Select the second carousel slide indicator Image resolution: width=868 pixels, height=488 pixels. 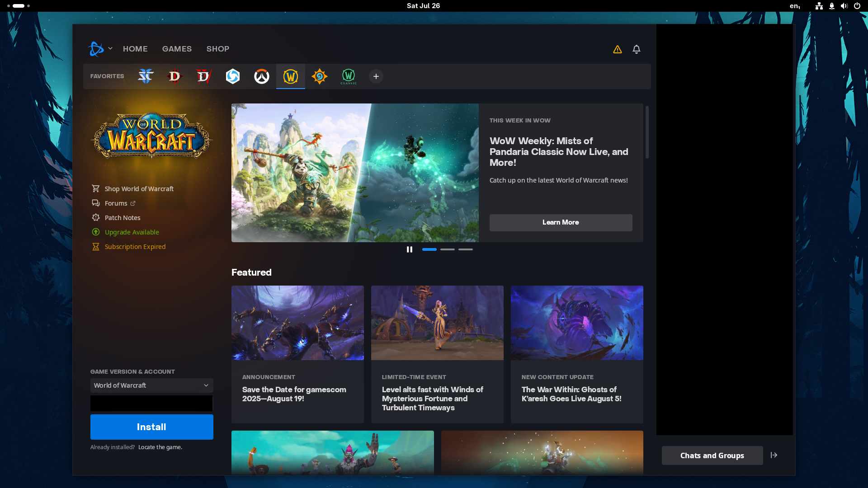(x=448, y=249)
